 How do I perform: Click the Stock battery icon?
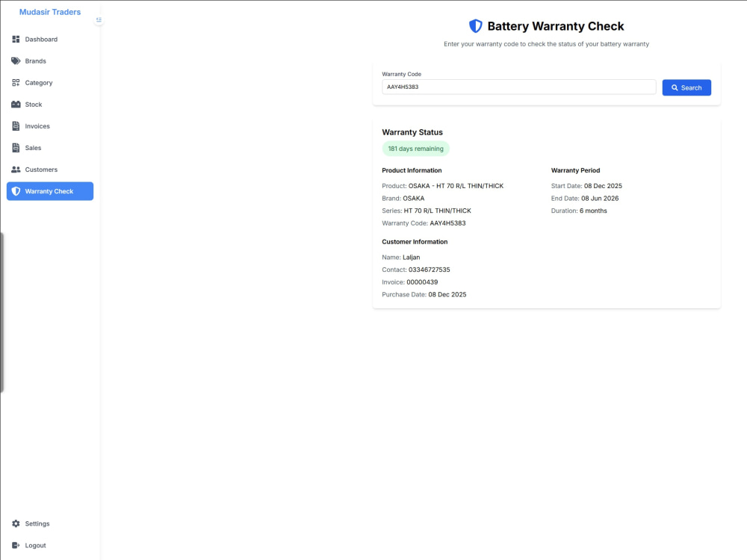coord(16,105)
